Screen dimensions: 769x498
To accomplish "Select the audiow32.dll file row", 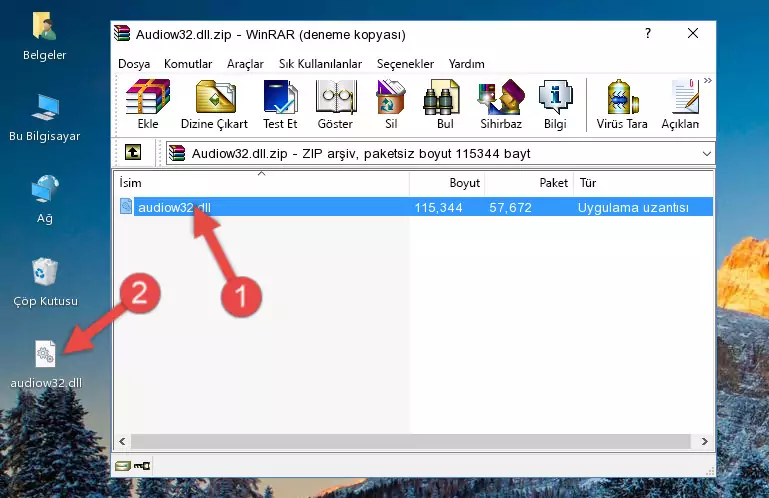I will click(414, 207).
